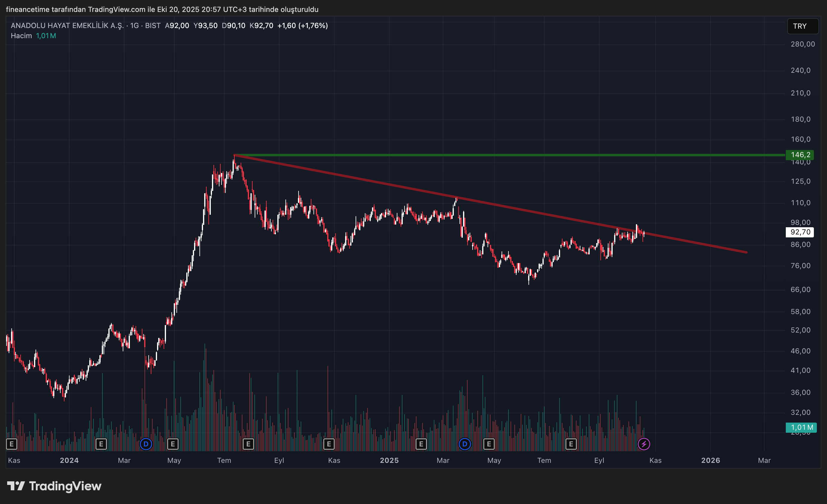827x504 pixels.
Task: Select the dividend D marker after Mar 2025
Action: coord(465,444)
